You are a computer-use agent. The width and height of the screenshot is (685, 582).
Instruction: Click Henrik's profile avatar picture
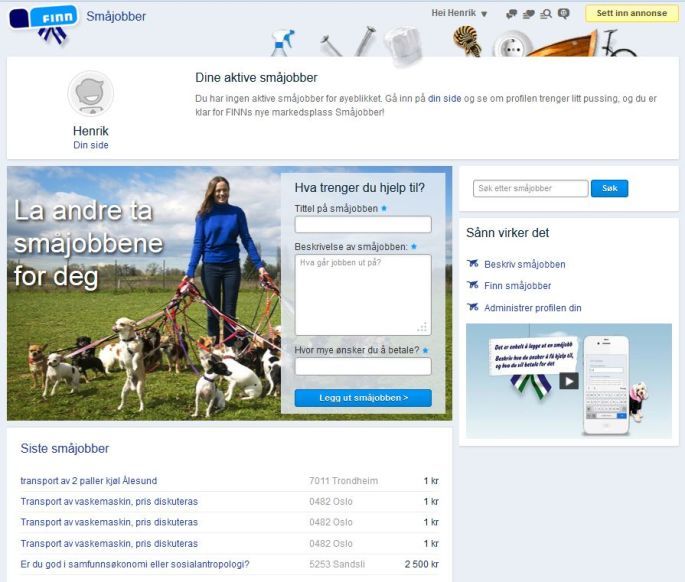(90, 95)
